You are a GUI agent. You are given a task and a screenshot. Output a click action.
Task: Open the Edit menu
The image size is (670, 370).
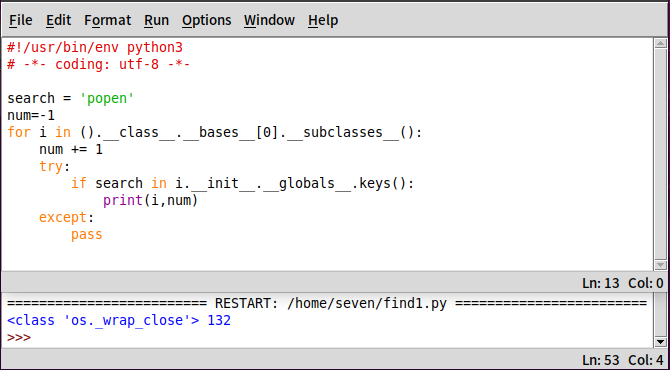click(x=59, y=20)
